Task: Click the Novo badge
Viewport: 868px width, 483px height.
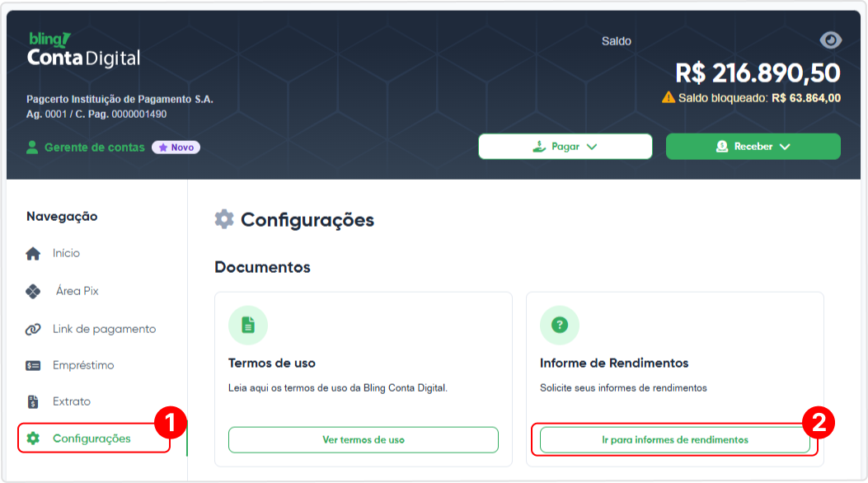Action: click(176, 148)
